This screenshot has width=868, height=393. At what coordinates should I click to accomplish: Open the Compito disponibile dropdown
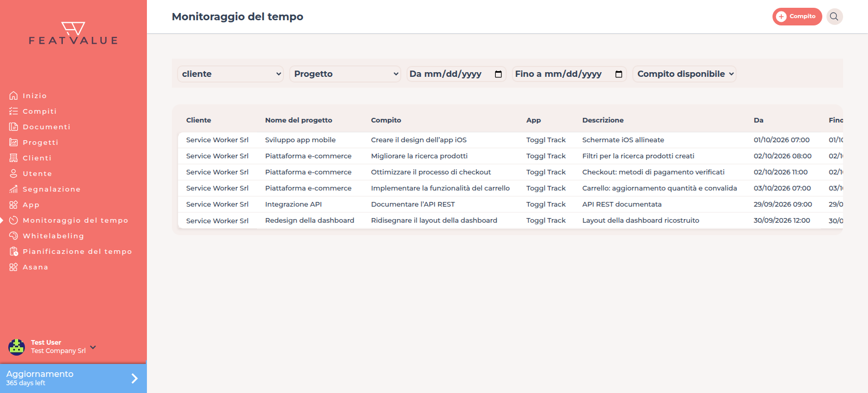click(684, 74)
